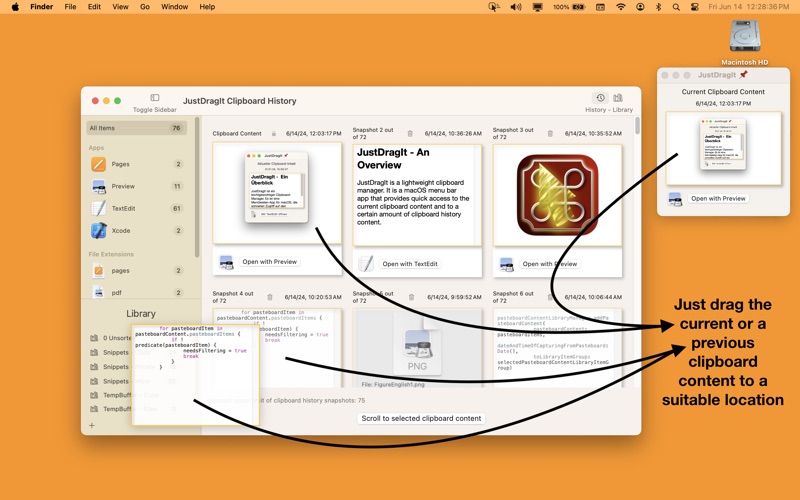Click the sidebar vertical scrollbar

point(197,187)
